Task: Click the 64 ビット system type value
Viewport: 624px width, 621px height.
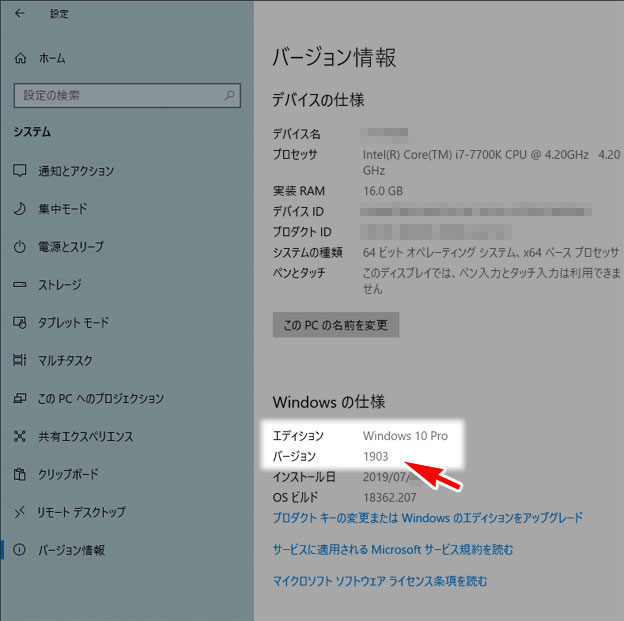Action: pos(491,252)
